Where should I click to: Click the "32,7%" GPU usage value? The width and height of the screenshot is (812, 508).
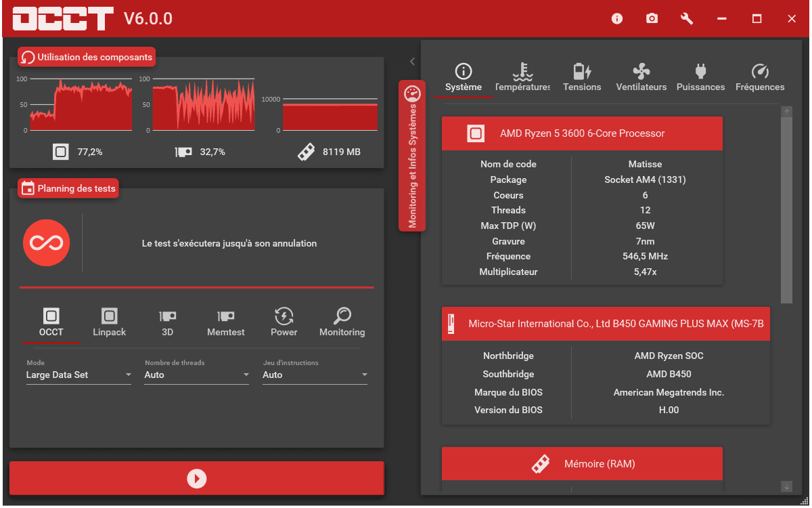click(x=212, y=152)
